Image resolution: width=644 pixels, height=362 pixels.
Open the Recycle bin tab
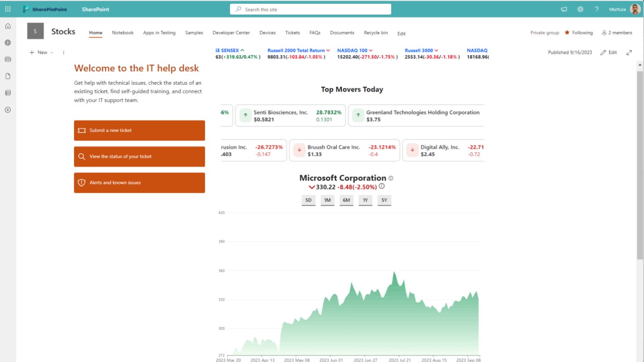pos(376,33)
